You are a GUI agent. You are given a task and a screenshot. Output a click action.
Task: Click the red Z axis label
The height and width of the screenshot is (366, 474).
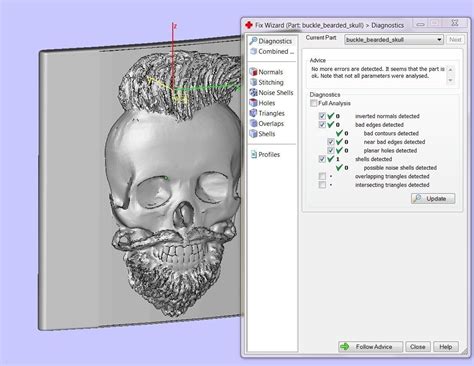click(x=175, y=26)
